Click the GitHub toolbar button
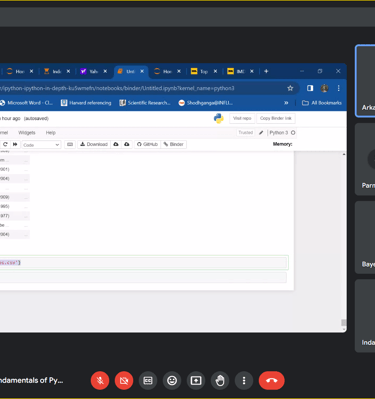The height and width of the screenshot is (399, 375). click(147, 144)
